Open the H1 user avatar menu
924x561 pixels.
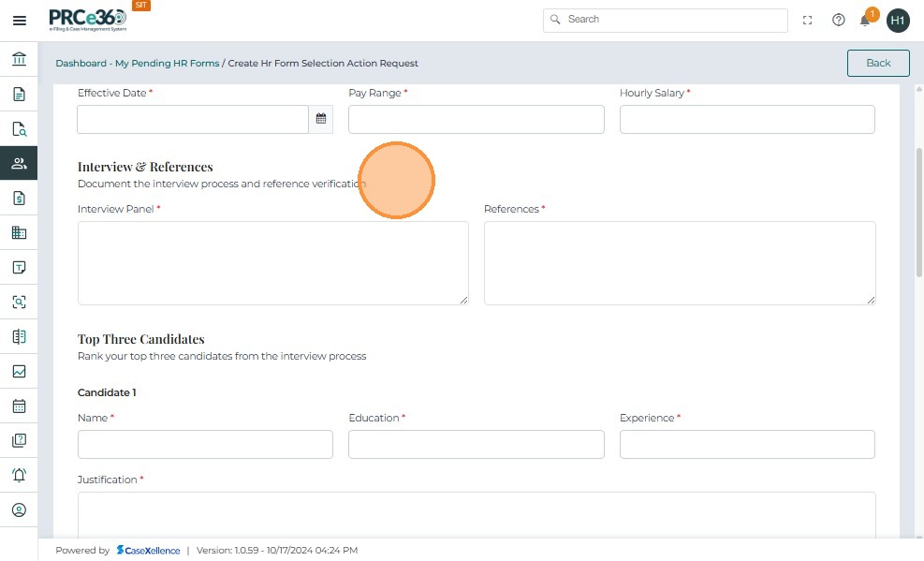click(898, 20)
